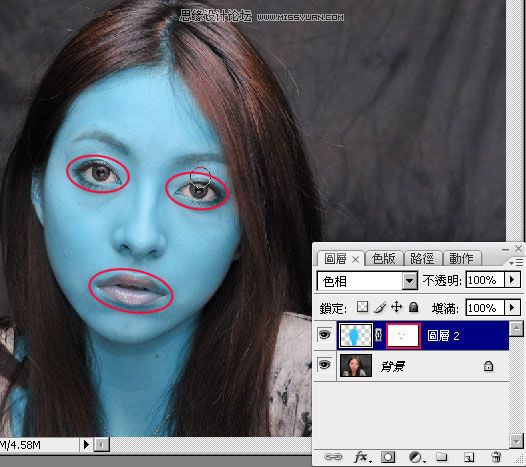The height and width of the screenshot is (467, 526).
Task: Click the 不透明 opacity value field
Action: pos(485,280)
